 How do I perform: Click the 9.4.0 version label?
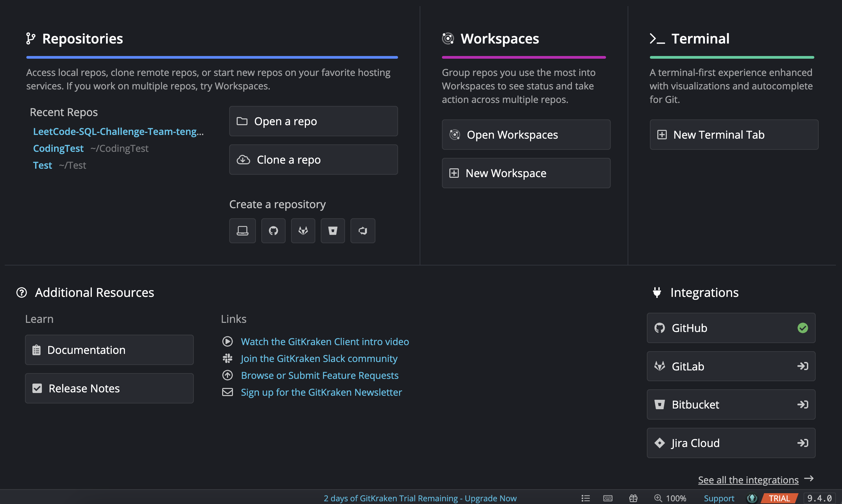(x=819, y=498)
